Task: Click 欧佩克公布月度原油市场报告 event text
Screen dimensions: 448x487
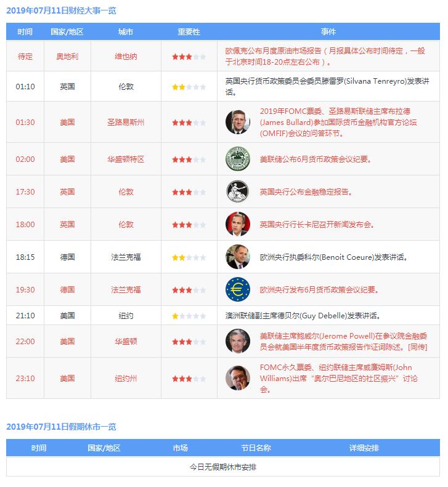Action: tap(325, 56)
